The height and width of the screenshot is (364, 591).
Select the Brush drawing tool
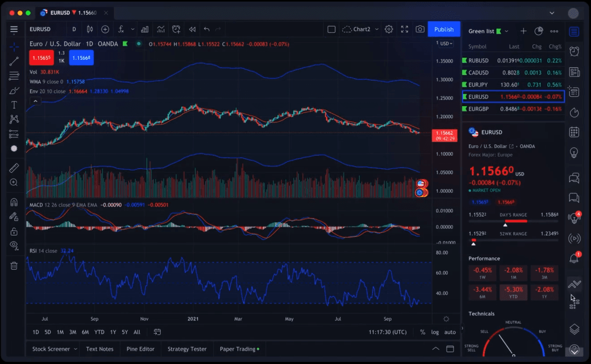pyautogui.click(x=14, y=90)
